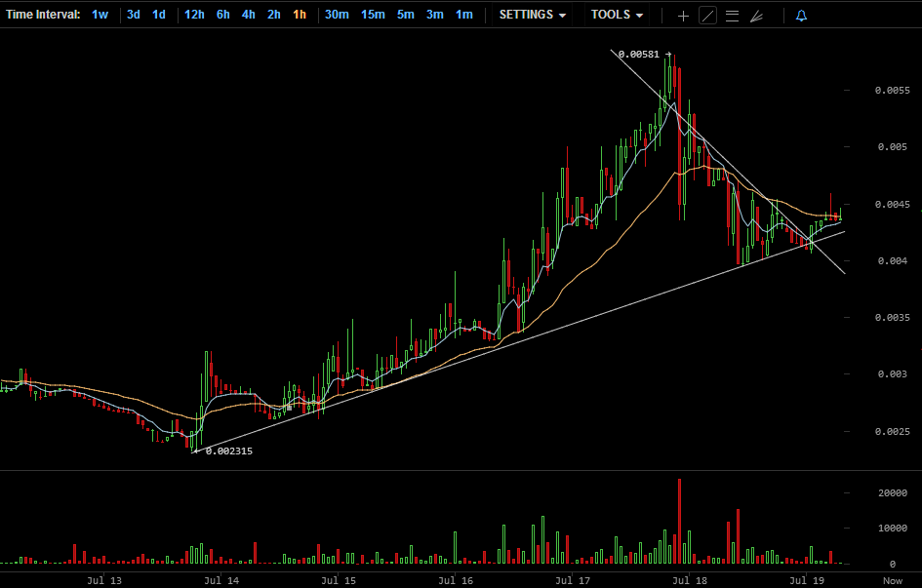The image size is (922, 588).
Task: Click the Now label on time axis
Action: (893, 580)
